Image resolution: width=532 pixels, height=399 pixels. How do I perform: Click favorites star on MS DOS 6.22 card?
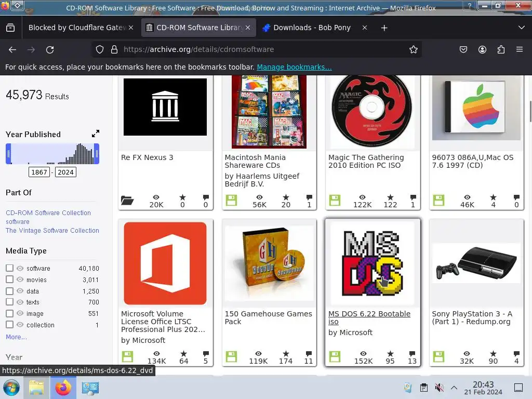(390, 353)
